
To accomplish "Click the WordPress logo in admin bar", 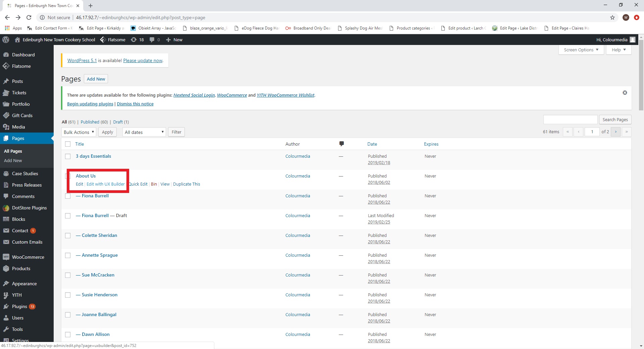I will pos(6,40).
